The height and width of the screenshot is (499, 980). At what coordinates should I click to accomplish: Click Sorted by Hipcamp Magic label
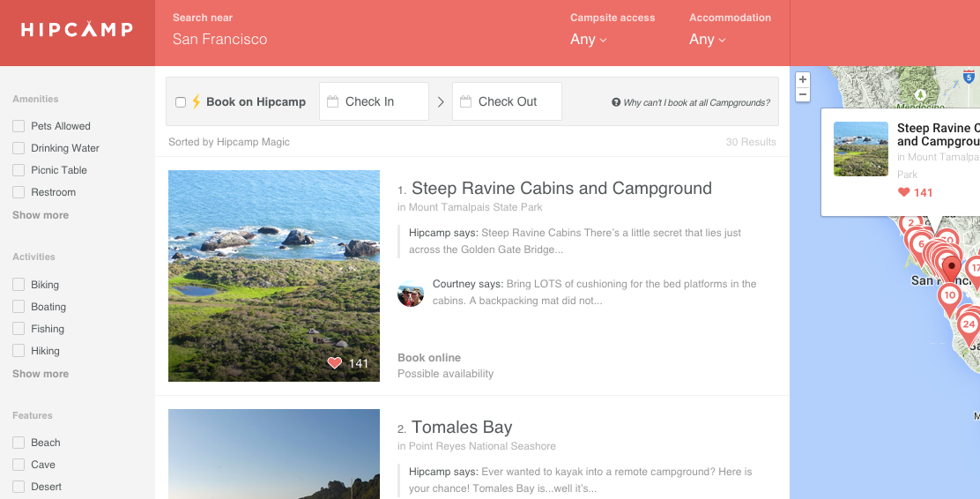229,142
